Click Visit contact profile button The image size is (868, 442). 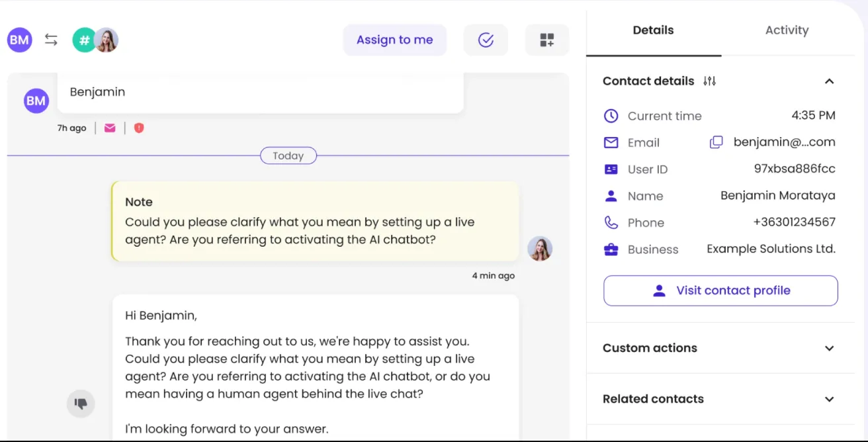720,290
